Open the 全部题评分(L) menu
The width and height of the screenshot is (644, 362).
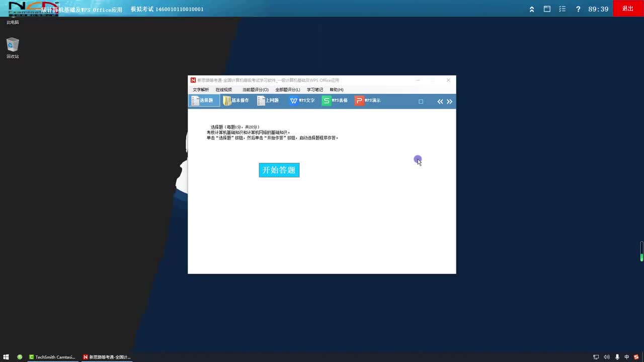pyautogui.click(x=288, y=89)
